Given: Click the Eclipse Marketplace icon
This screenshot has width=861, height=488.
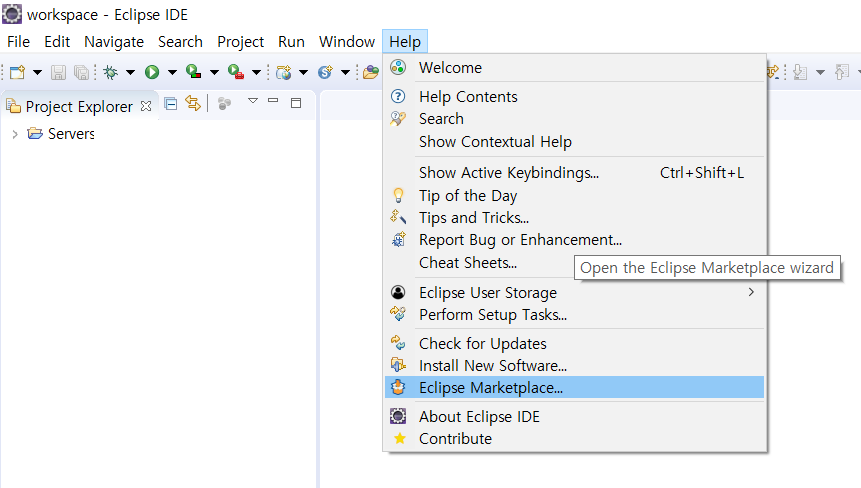Looking at the screenshot, I should coord(398,387).
